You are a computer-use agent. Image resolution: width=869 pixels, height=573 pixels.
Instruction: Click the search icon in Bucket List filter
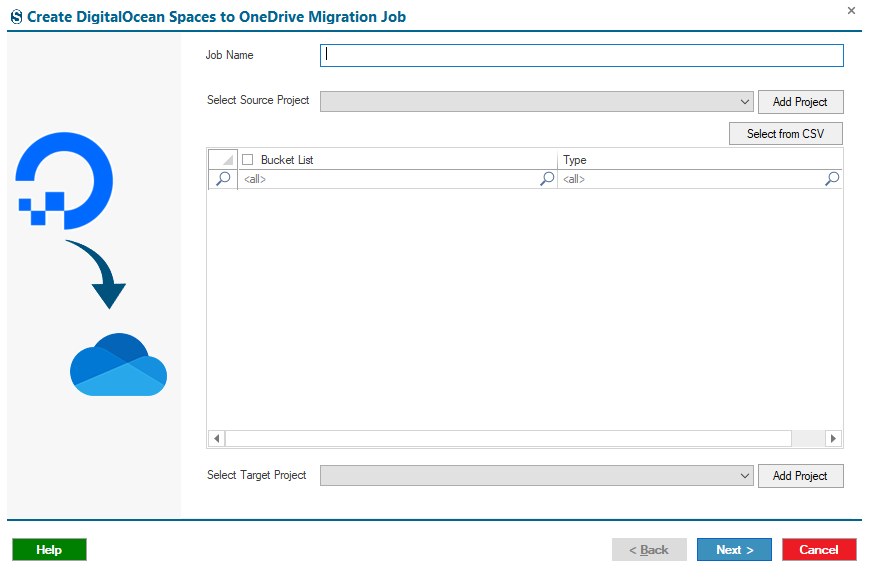point(547,178)
